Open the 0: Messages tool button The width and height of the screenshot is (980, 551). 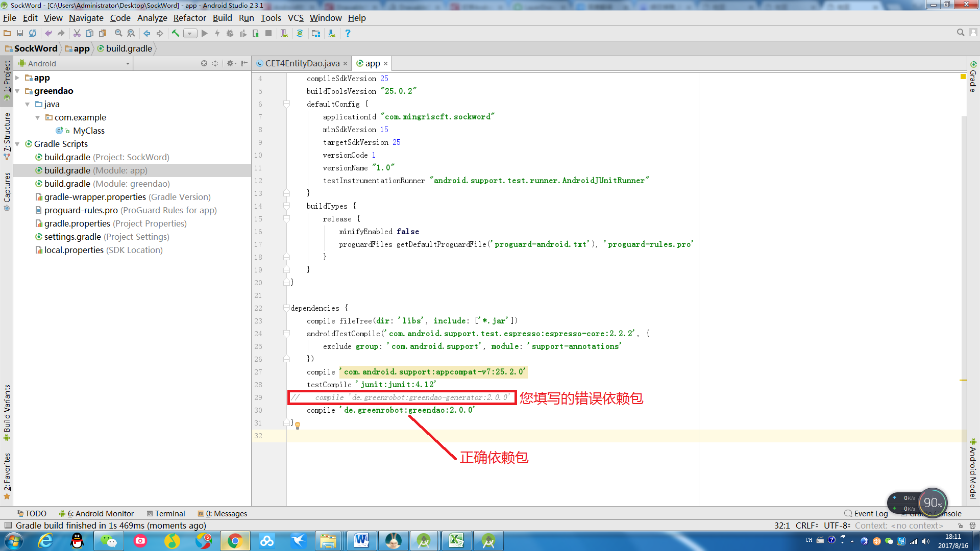[223, 513]
